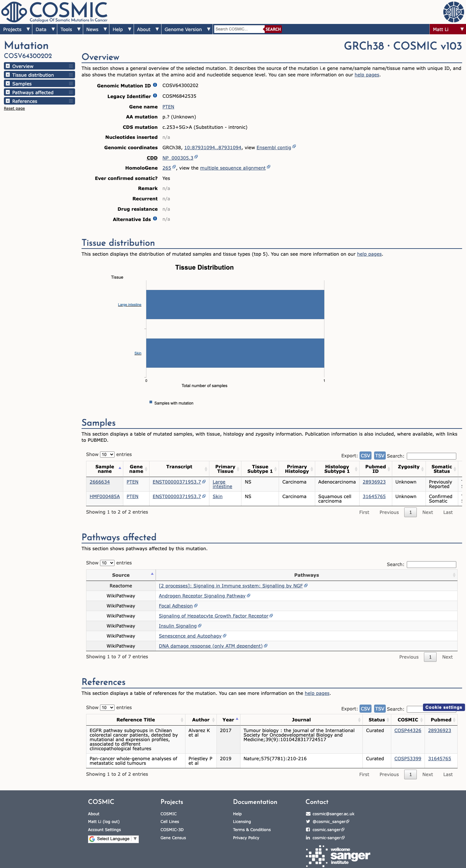This screenshot has height=868, width=466.
Task: Sort Samples table by Pubmed ID
Action: 375,469
